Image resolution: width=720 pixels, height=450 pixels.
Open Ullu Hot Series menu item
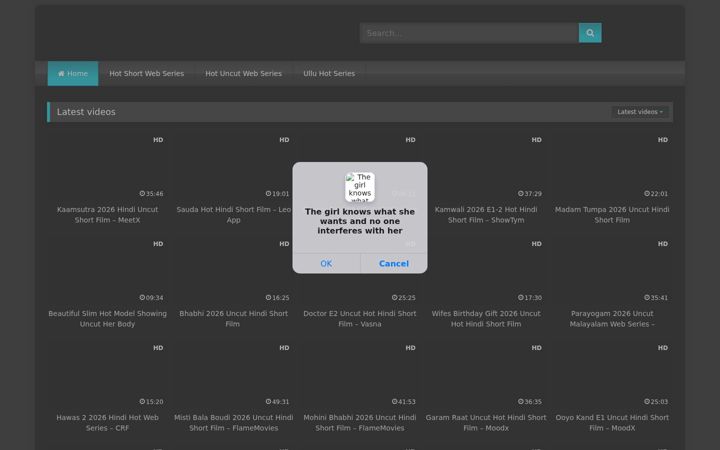pos(329,73)
